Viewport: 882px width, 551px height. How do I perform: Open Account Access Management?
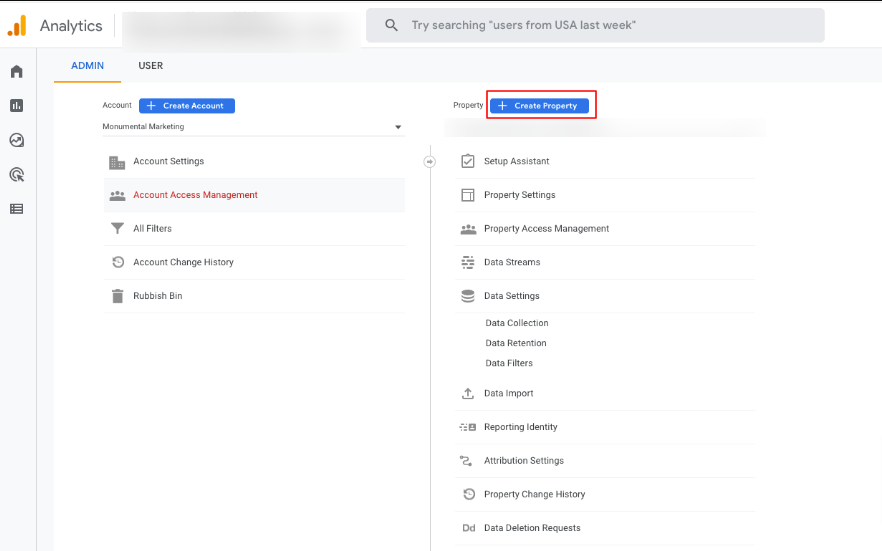click(195, 195)
